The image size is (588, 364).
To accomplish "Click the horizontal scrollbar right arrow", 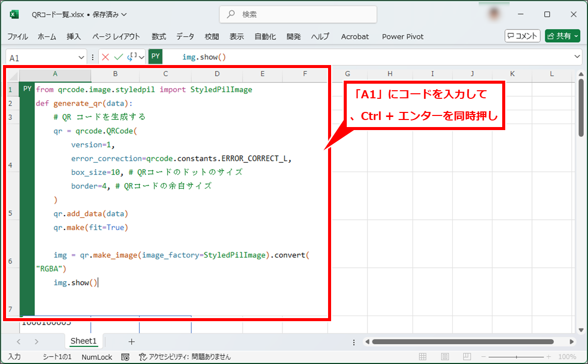I will [x=571, y=341].
